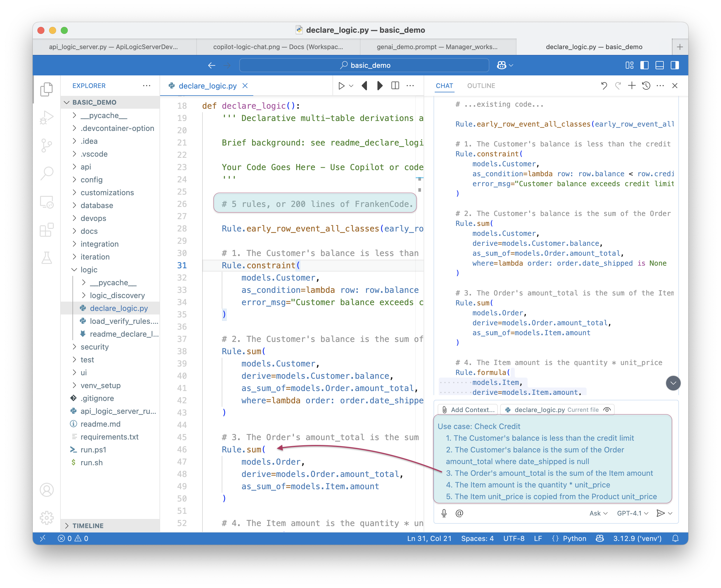Switch to the CHAT tab
The width and height of the screenshot is (721, 588).
tap(444, 86)
